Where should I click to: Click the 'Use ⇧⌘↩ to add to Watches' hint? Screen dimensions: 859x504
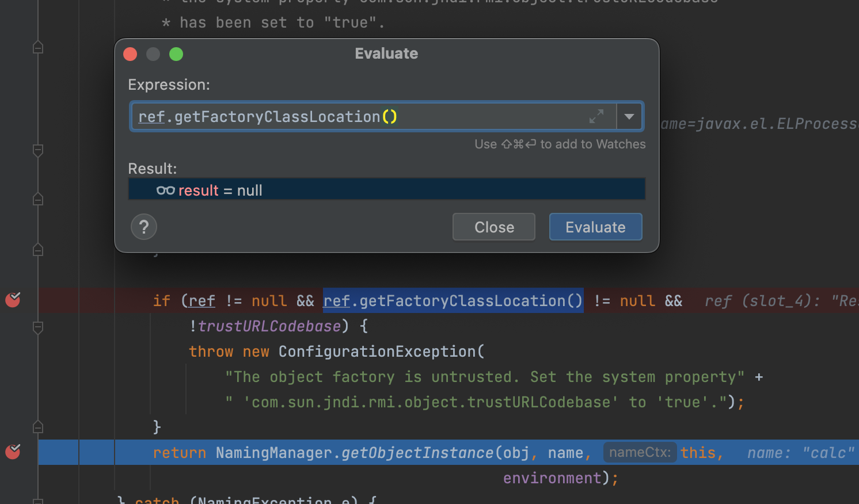(x=560, y=144)
